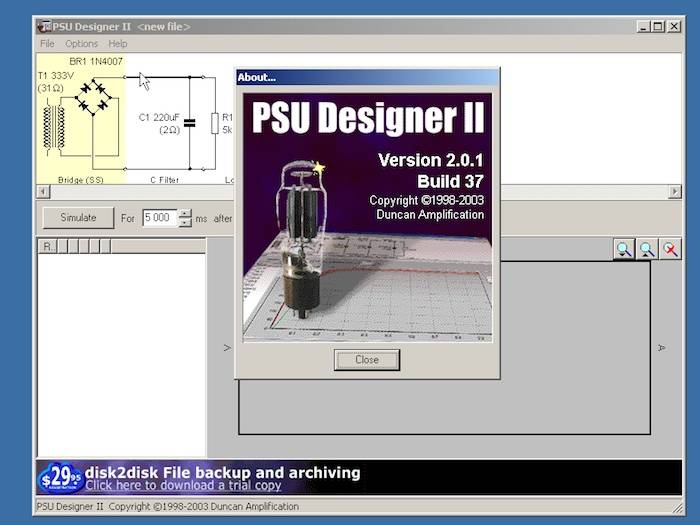Minimize the PSU Designer II window
Viewport: 700px width, 525px height.
tap(643, 27)
